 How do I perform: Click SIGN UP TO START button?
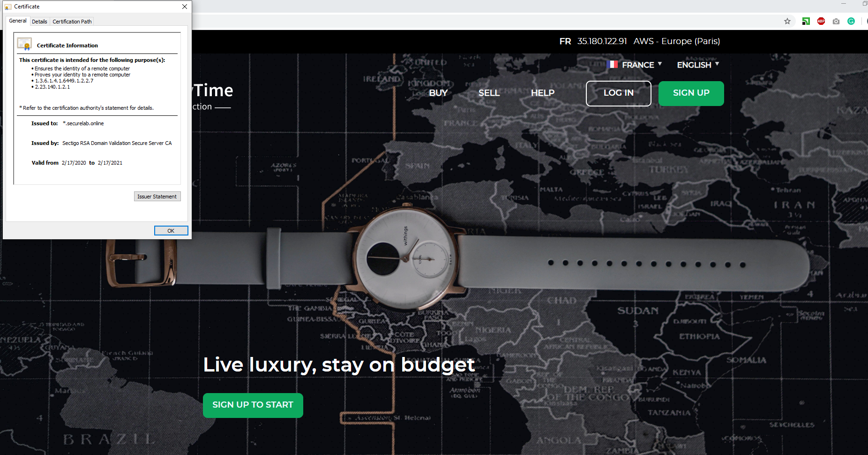(x=253, y=405)
